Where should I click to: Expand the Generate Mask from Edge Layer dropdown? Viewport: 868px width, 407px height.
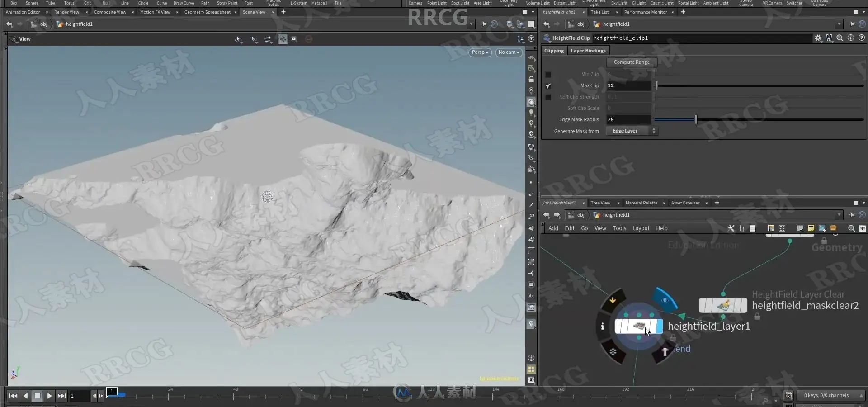coord(632,131)
